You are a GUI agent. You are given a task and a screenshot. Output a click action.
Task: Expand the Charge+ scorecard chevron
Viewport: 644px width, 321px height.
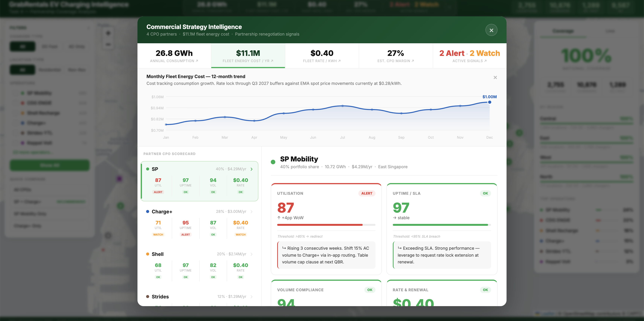[252, 211]
